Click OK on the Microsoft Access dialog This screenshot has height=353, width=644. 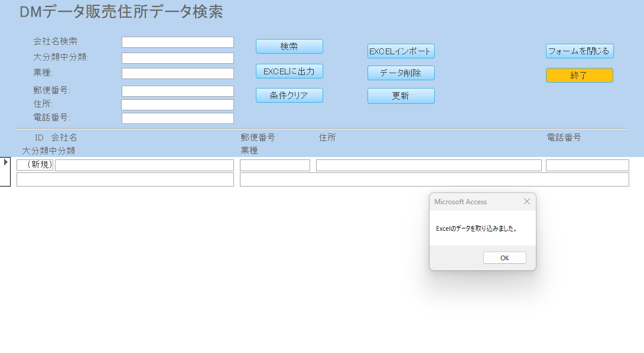[505, 257]
